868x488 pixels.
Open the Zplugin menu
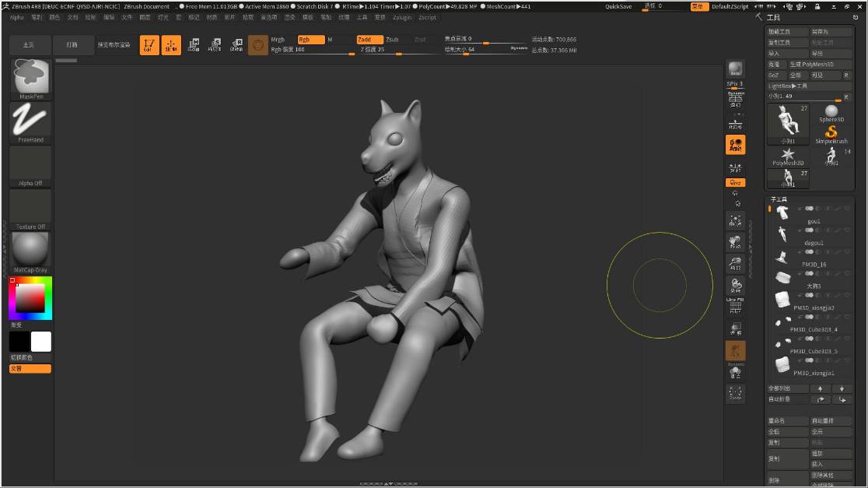[402, 18]
